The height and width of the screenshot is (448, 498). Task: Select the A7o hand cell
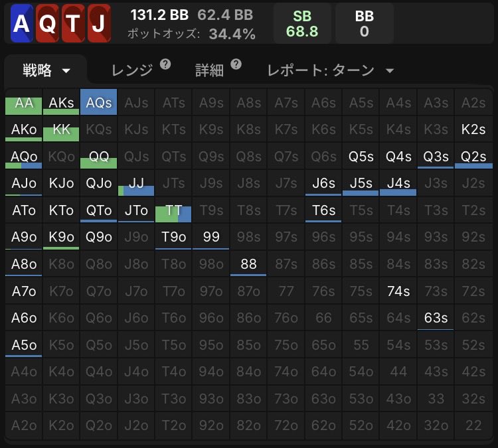tap(23, 291)
